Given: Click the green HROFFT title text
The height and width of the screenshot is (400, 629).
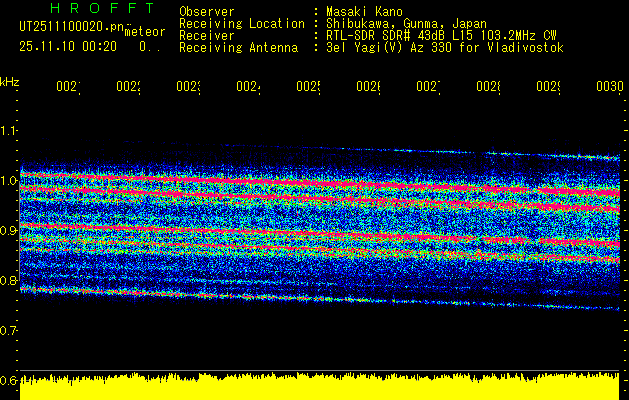Looking at the screenshot, I should 102,8.
